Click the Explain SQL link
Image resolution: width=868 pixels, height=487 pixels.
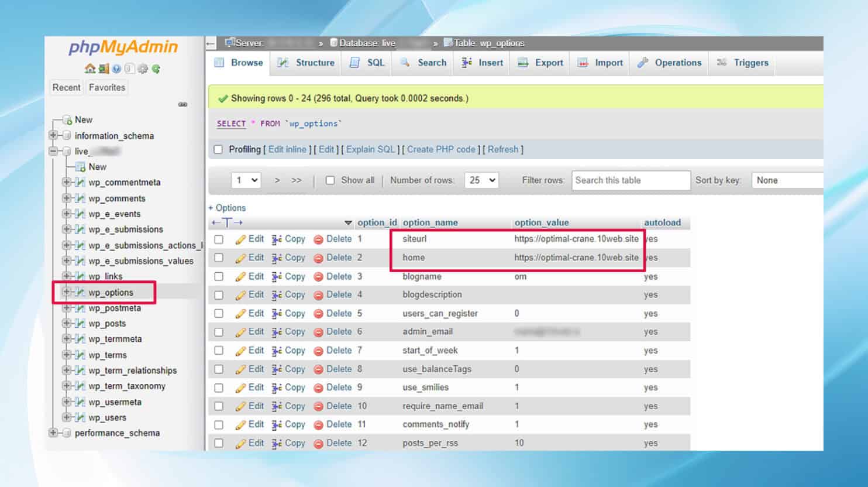370,149
